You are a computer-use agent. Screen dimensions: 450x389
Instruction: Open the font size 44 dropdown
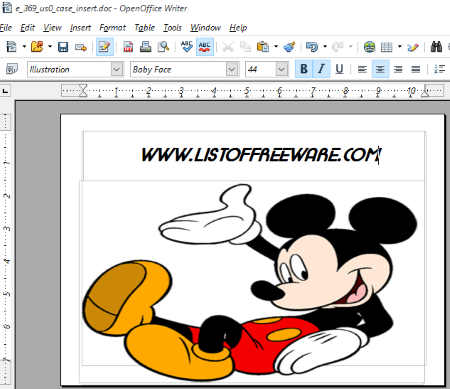pyautogui.click(x=282, y=69)
